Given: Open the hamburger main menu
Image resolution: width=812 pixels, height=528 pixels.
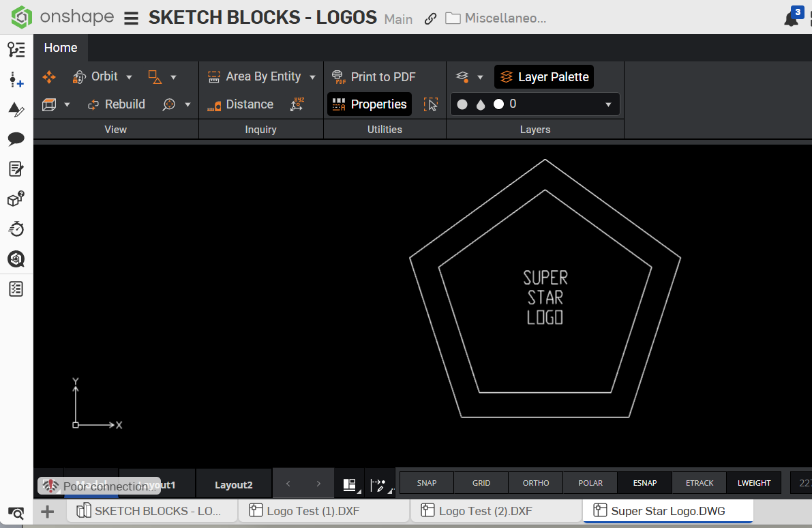Looking at the screenshot, I should tap(131, 18).
